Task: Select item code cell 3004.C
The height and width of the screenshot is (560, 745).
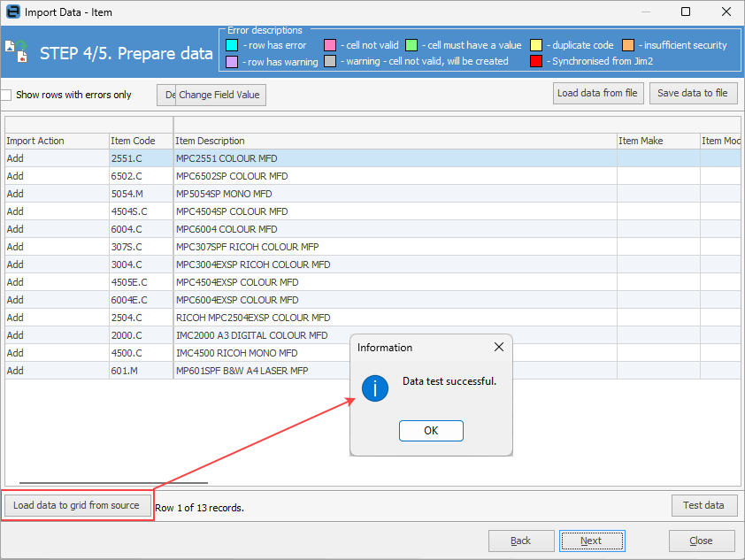Action: 141,265
